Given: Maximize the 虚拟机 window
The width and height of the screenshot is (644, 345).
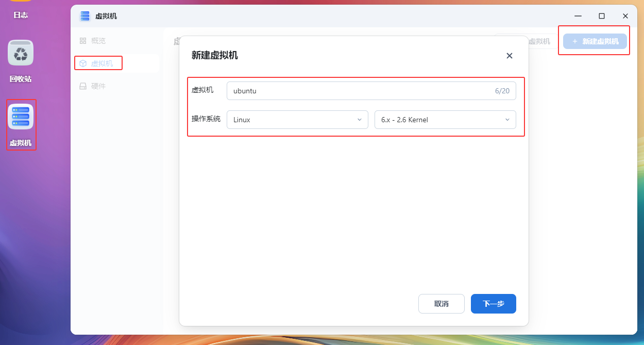Looking at the screenshot, I should pos(601,16).
